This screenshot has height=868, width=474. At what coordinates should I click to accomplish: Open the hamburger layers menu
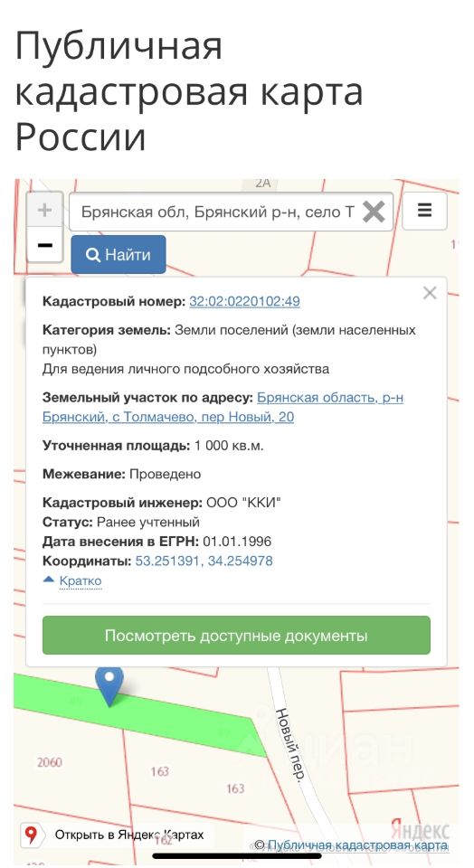(425, 211)
